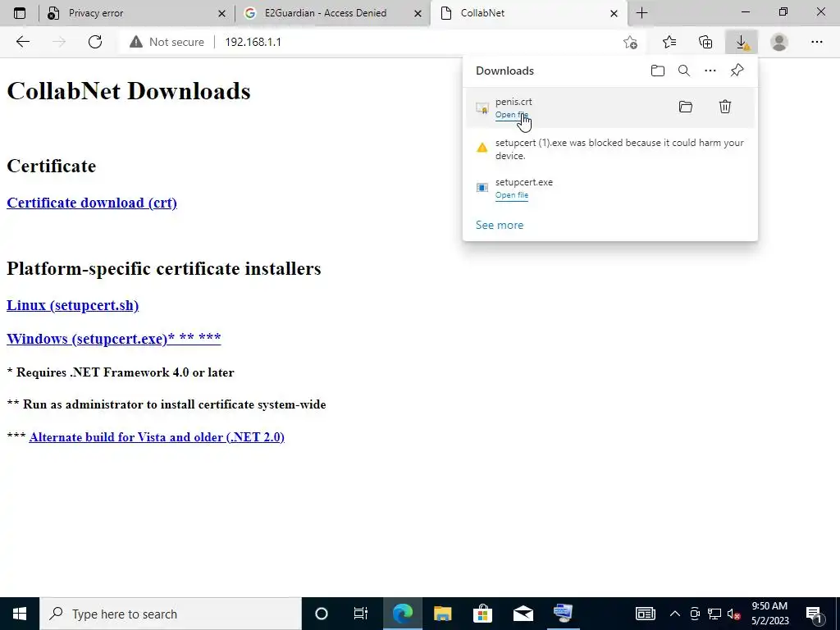Open file for setupcert.exe
Screen dimensions: 840x630
coord(512,195)
